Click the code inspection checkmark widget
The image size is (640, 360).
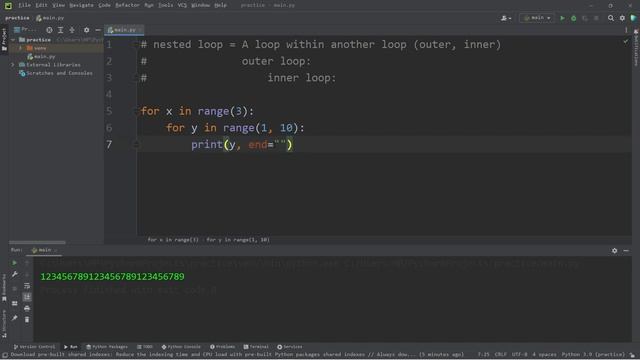point(626,41)
